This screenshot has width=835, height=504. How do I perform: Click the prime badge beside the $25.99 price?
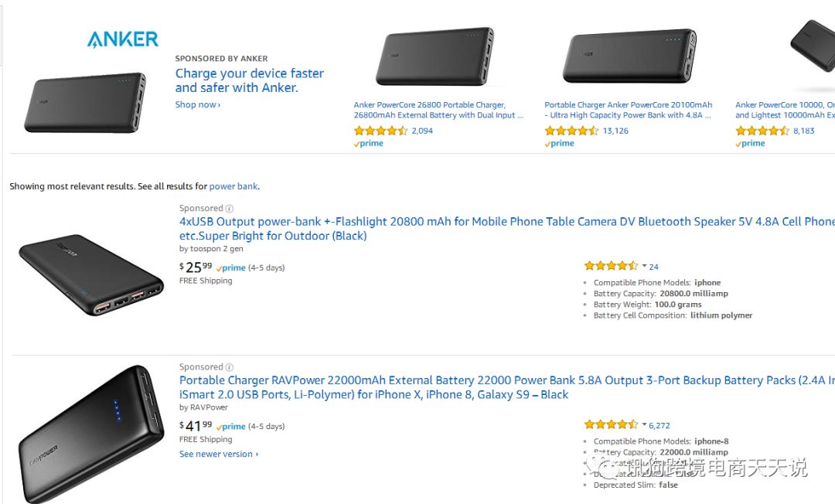click(231, 268)
